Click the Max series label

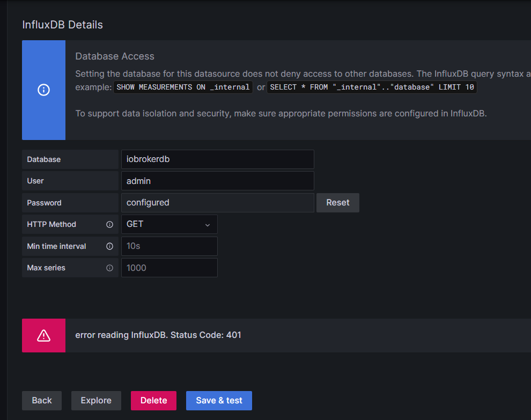click(46, 268)
